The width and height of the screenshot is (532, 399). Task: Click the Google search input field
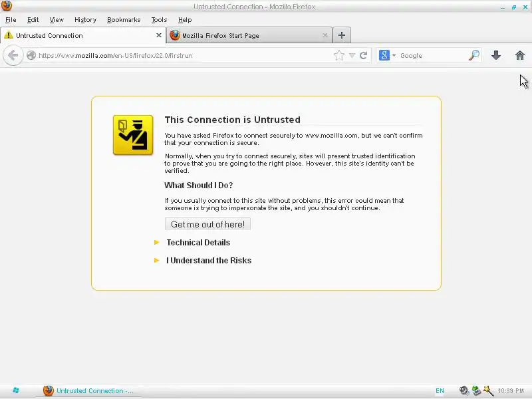point(433,55)
